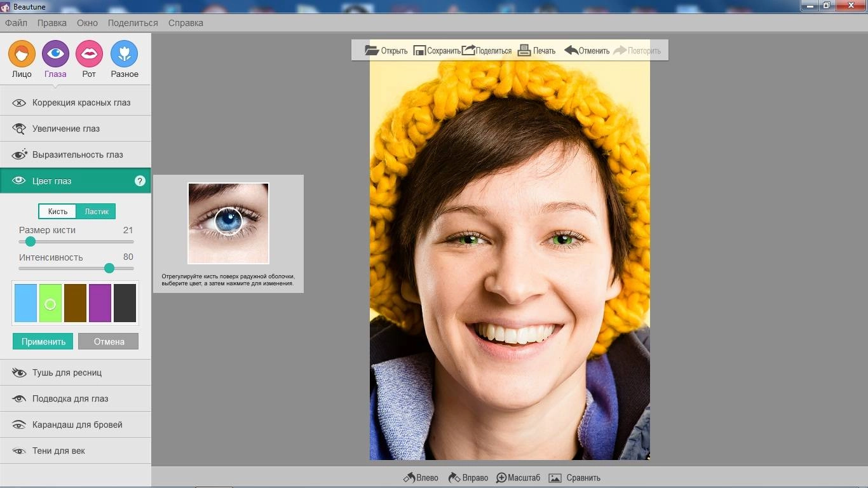Switch to Ластик eraser mode
This screenshot has width=868, height=488.
pyautogui.click(x=97, y=212)
